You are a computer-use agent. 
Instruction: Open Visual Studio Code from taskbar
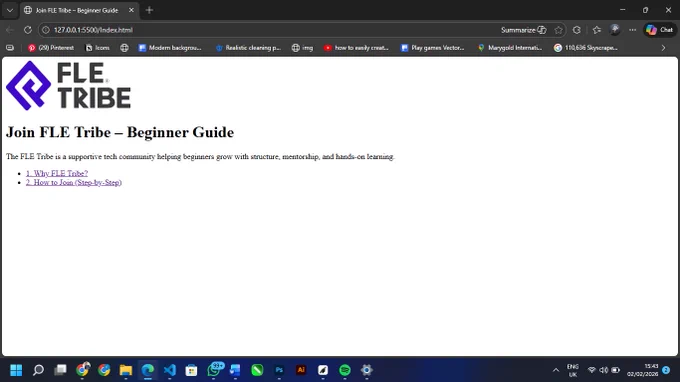click(170, 370)
